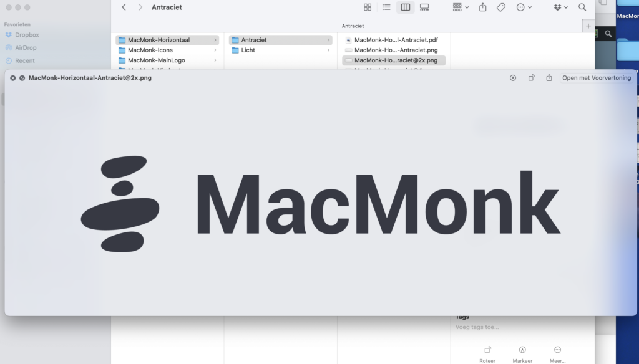
Task: Select the MacMonk-Icons folder
Action: [x=150, y=50]
